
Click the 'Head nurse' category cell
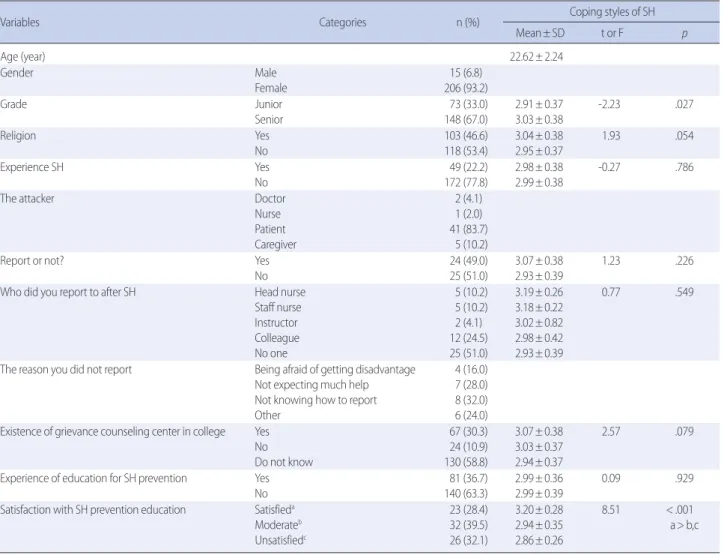coord(280,292)
